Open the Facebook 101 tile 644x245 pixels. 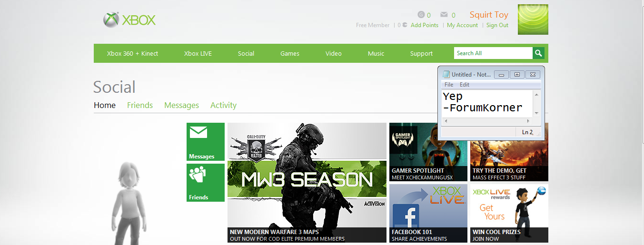click(x=428, y=213)
